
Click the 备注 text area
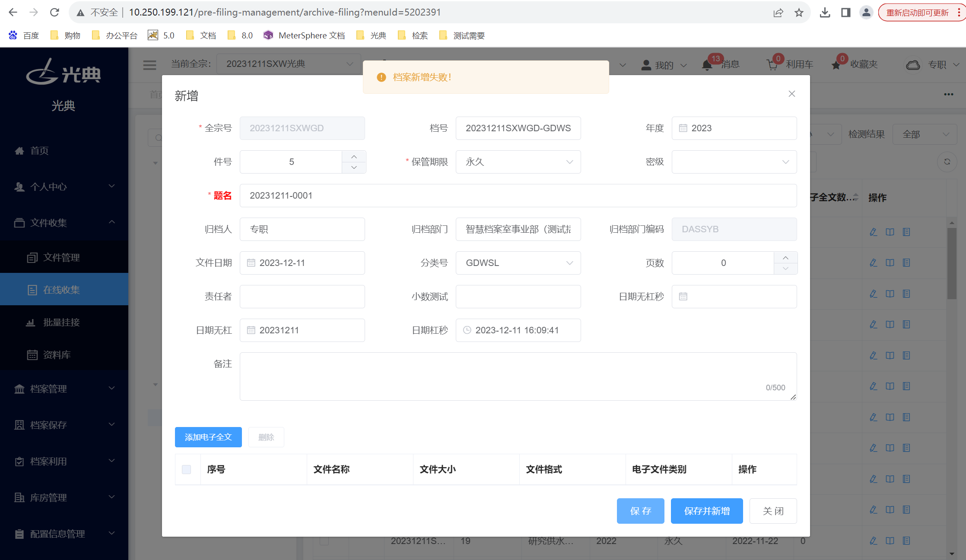click(x=518, y=376)
